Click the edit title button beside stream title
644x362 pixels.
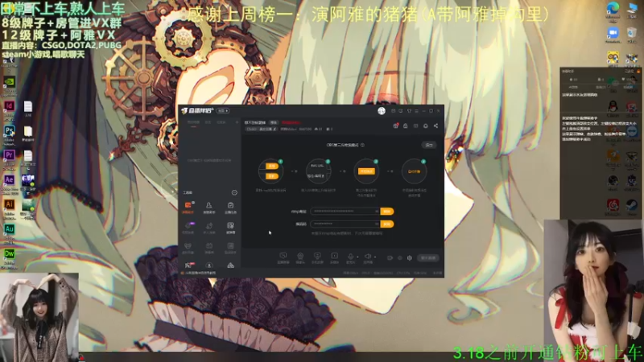274,122
